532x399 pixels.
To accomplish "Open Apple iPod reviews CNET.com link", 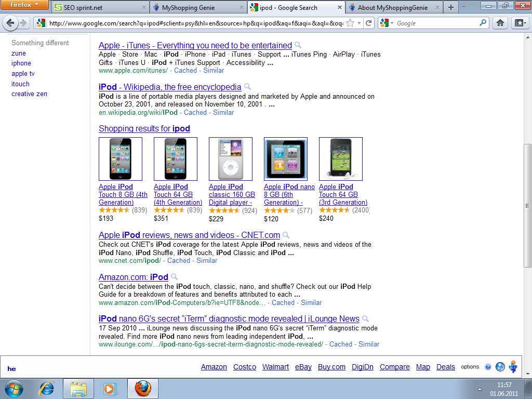I will point(189,235).
